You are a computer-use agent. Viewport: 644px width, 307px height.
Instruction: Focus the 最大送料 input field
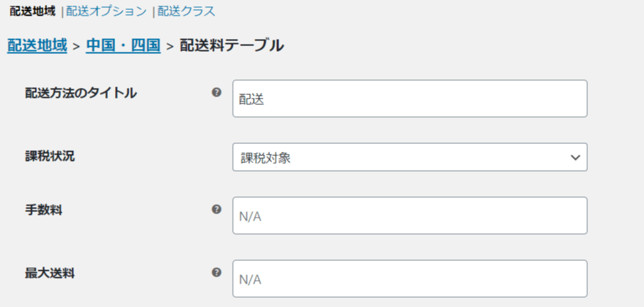pyautogui.click(x=410, y=279)
